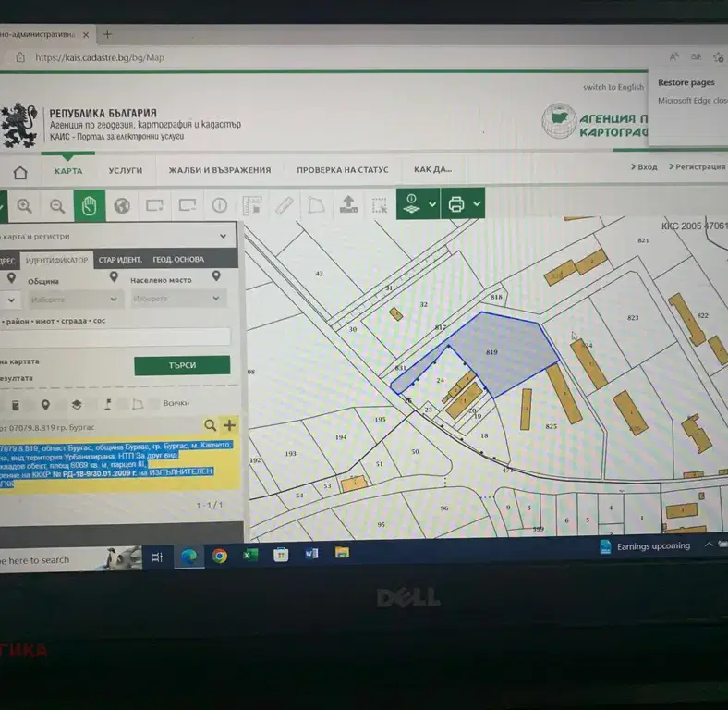The image size is (728, 710).
Task: Open Word from the taskbar
Action: click(311, 554)
